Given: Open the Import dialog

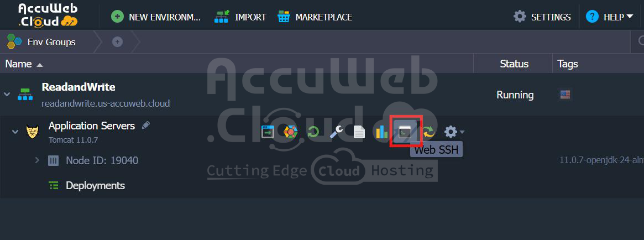Looking at the screenshot, I should click(x=240, y=17).
